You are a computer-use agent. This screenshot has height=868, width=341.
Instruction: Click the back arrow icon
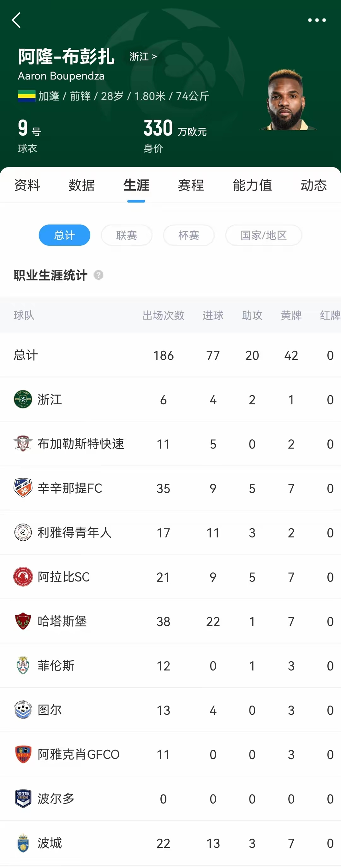(16, 21)
